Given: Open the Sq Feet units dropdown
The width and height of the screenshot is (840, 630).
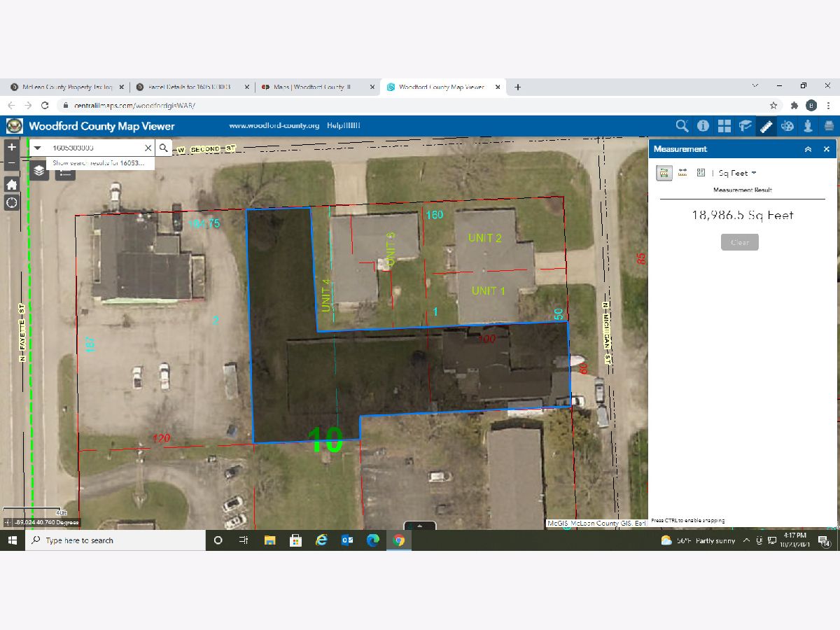Looking at the screenshot, I should coord(737,173).
